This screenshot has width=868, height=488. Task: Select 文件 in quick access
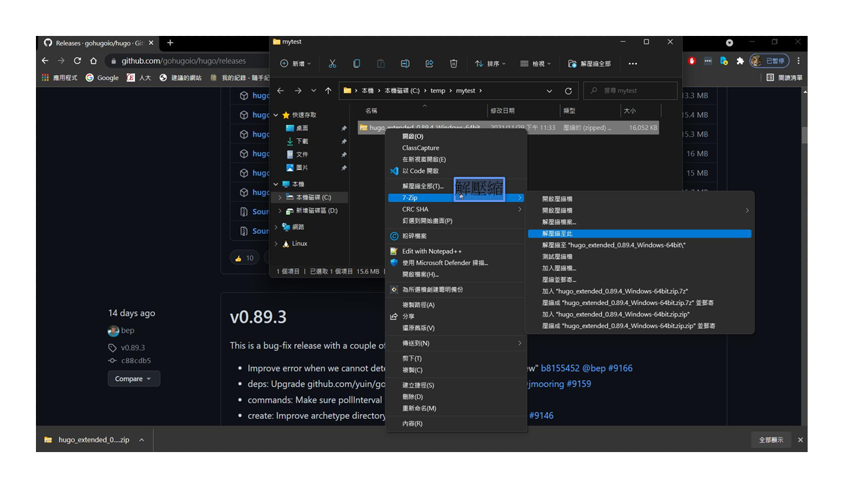click(302, 155)
